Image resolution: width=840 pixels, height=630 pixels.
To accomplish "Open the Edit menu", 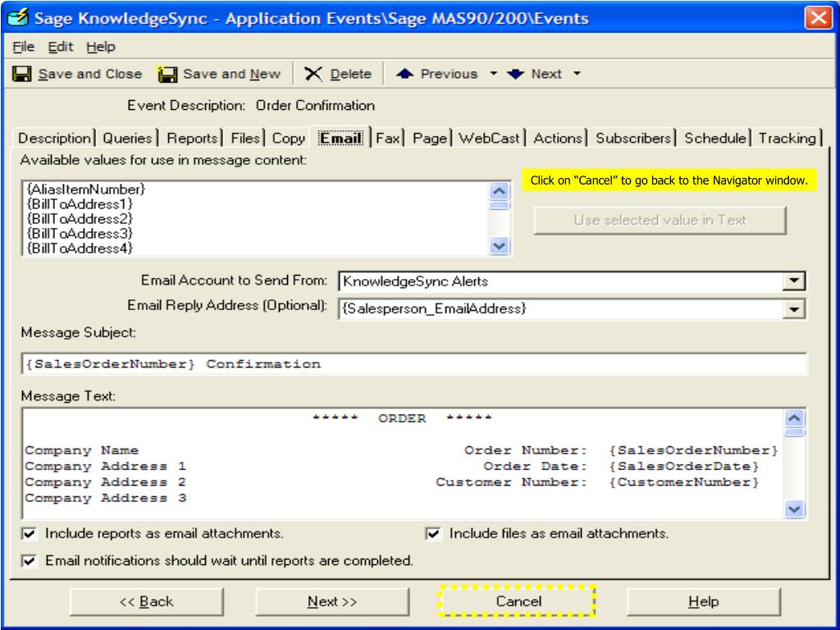I will (61, 47).
